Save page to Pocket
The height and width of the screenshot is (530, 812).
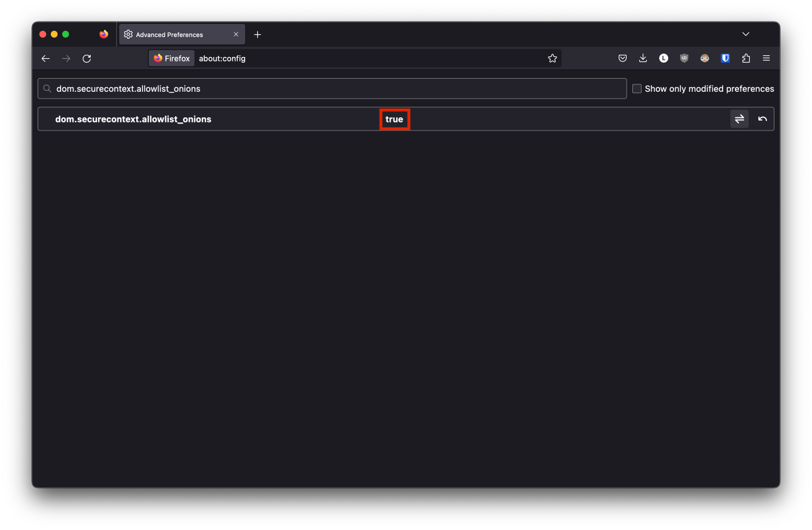click(x=623, y=58)
